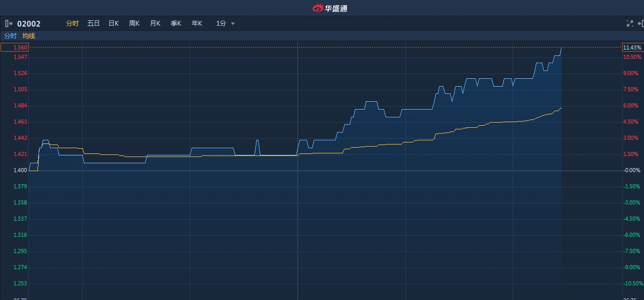
Task: Open the 1分 period dropdown arrow
Action: [233, 23]
